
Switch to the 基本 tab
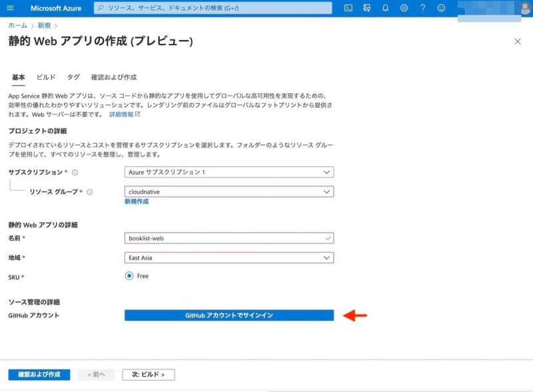[19, 77]
